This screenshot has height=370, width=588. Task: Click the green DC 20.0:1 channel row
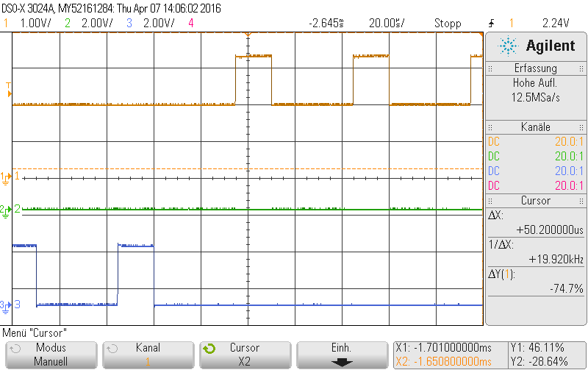[536, 157]
